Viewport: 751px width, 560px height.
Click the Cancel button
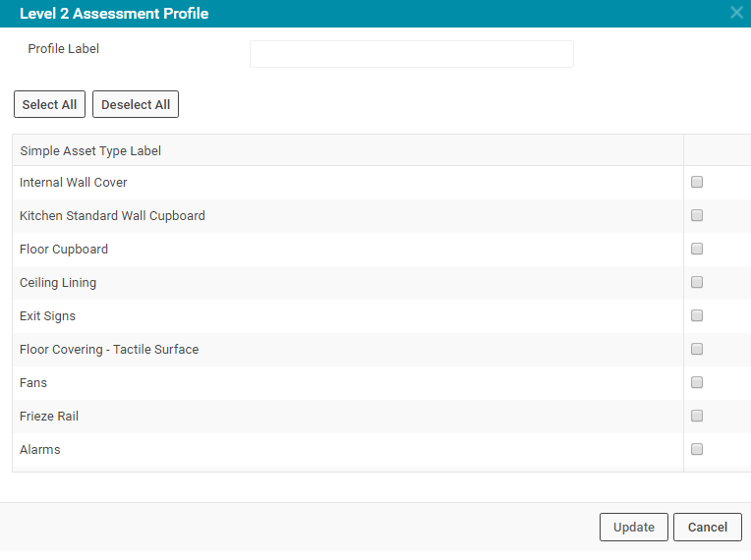pos(708,527)
